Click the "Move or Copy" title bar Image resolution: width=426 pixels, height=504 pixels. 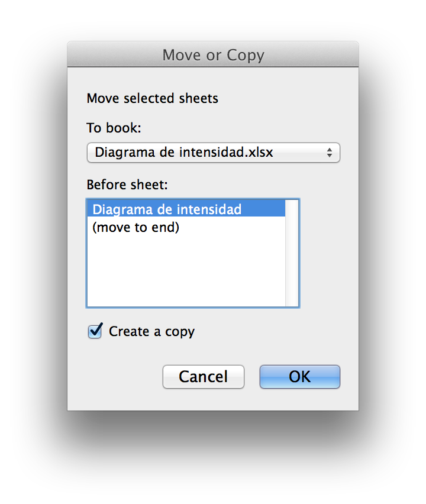click(213, 55)
